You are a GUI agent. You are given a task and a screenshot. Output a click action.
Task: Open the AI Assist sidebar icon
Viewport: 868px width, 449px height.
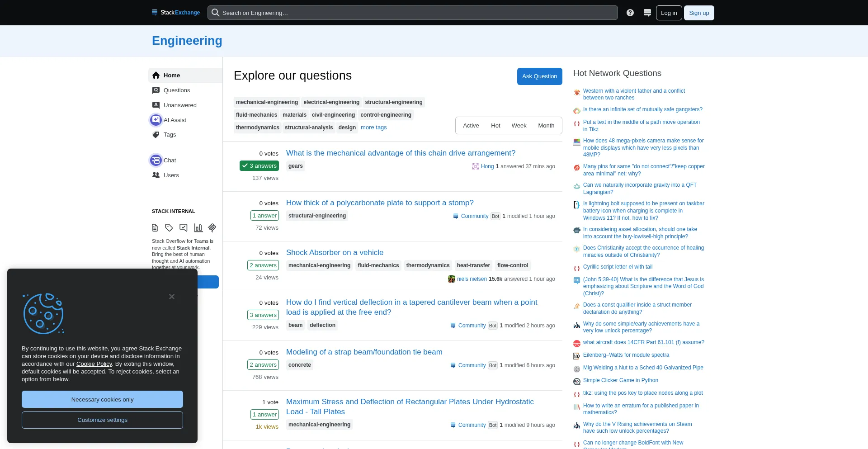coord(156,120)
